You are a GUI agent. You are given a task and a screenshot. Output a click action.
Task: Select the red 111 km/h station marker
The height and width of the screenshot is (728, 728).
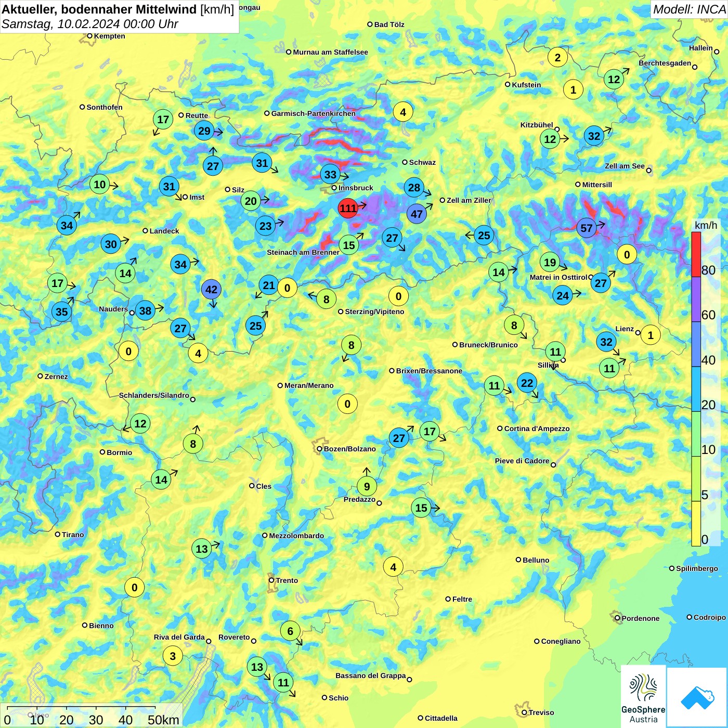(x=348, y=209)
